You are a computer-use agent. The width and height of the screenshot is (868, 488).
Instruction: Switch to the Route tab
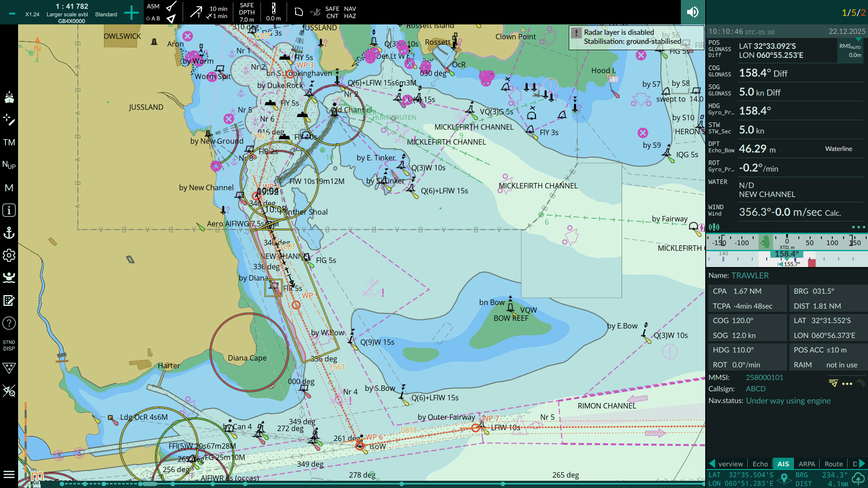(833, 464)
